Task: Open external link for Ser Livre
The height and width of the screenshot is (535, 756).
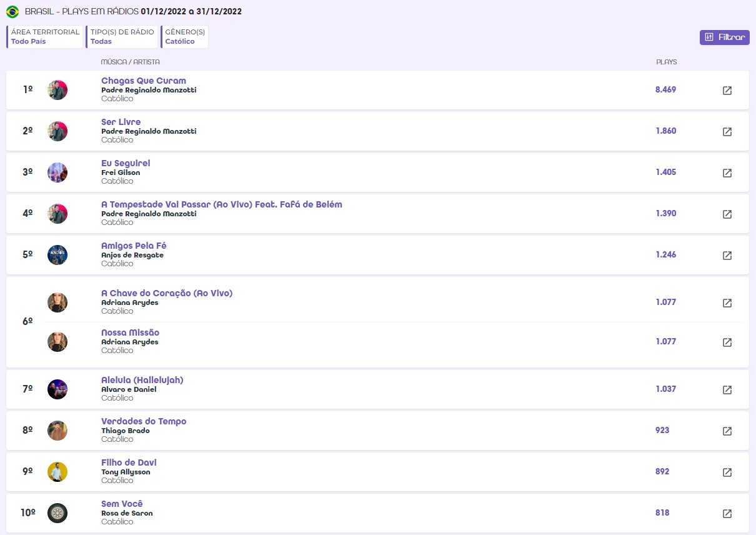Action: coord(727,132)
